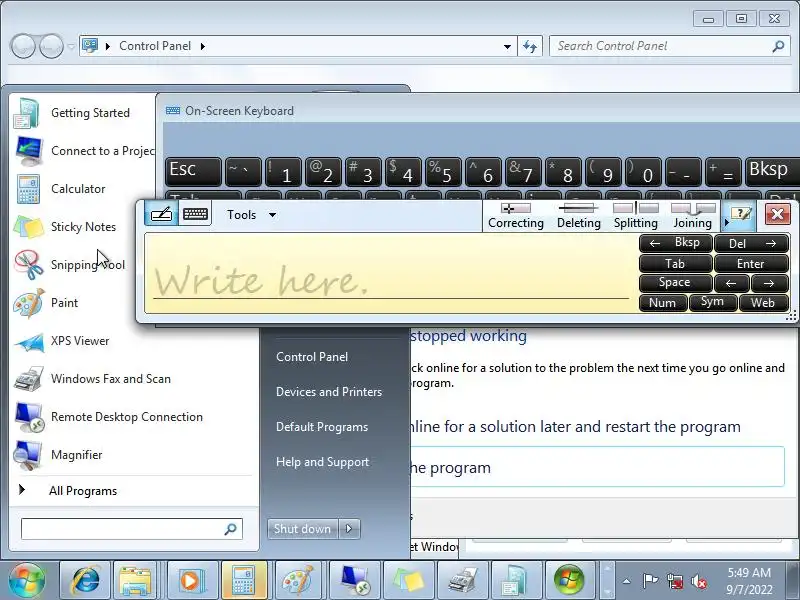Open Help and Support
Image resolution: width=800 pixels, height=600 pixels.
(322, 462)
